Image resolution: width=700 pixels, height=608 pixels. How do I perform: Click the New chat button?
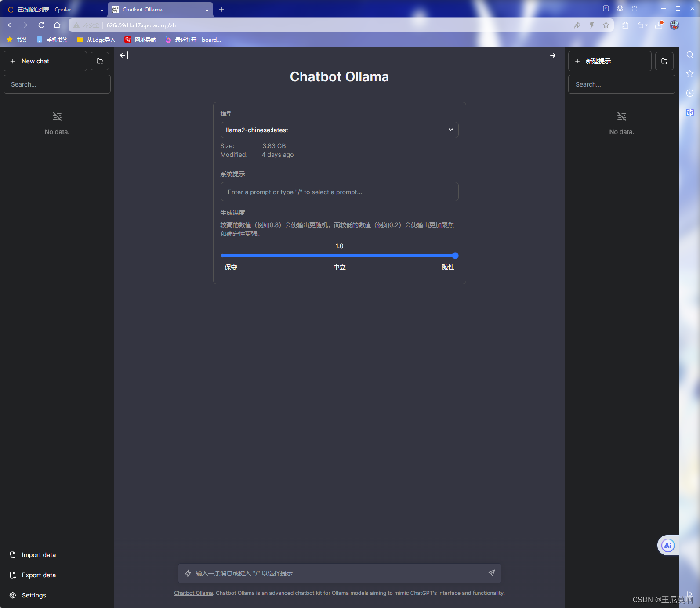click(x=45, y=61)
